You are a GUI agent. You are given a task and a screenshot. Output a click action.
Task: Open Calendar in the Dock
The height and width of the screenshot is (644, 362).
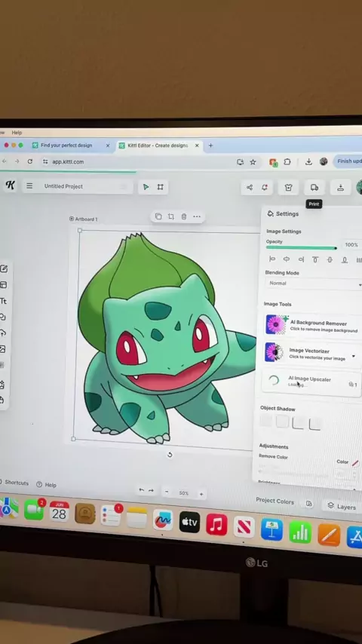coord(60,511)
